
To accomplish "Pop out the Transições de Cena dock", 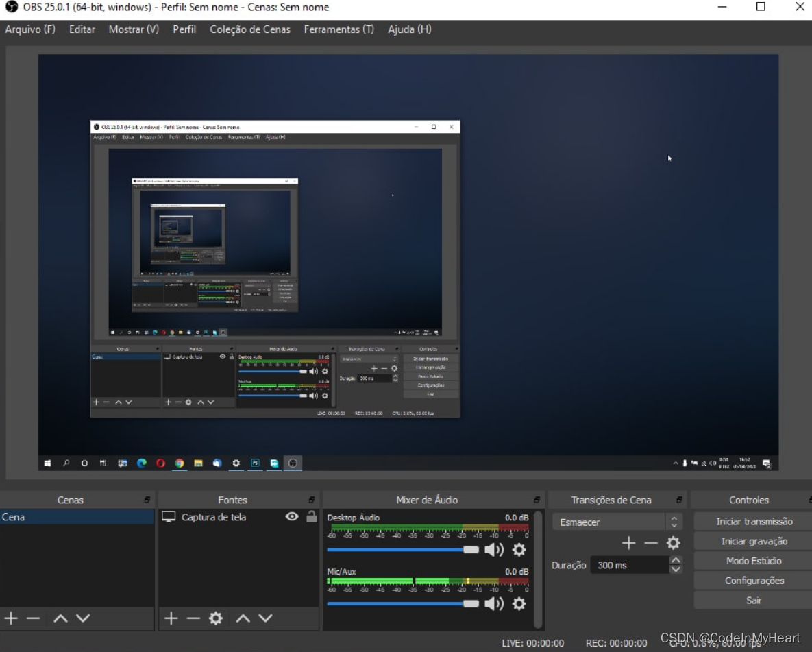I will tap(679, 500).
